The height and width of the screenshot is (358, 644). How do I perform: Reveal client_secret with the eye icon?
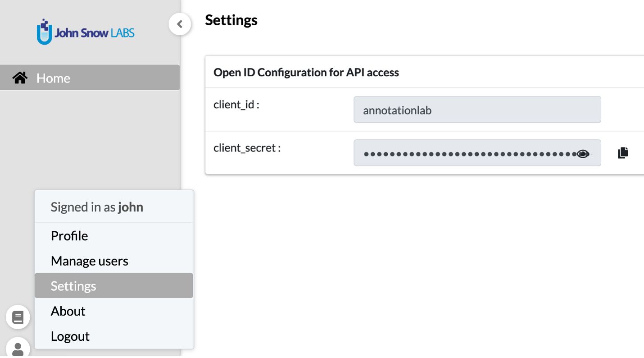(583, 154)
